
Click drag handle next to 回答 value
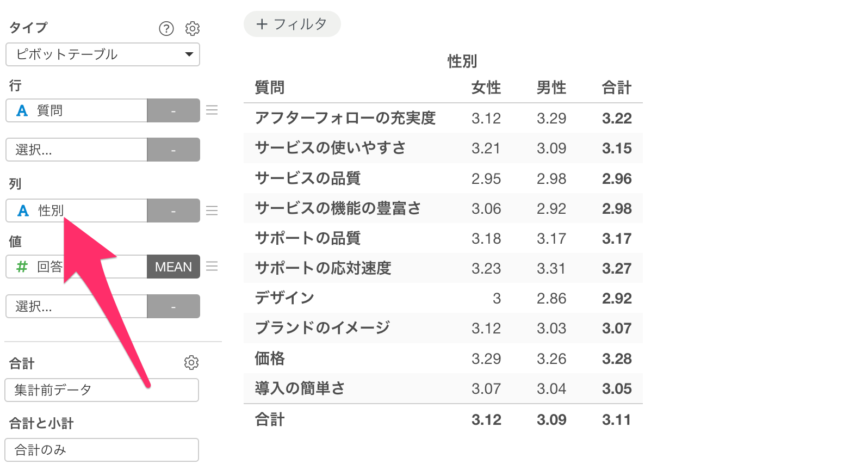(x=212, y=267)
